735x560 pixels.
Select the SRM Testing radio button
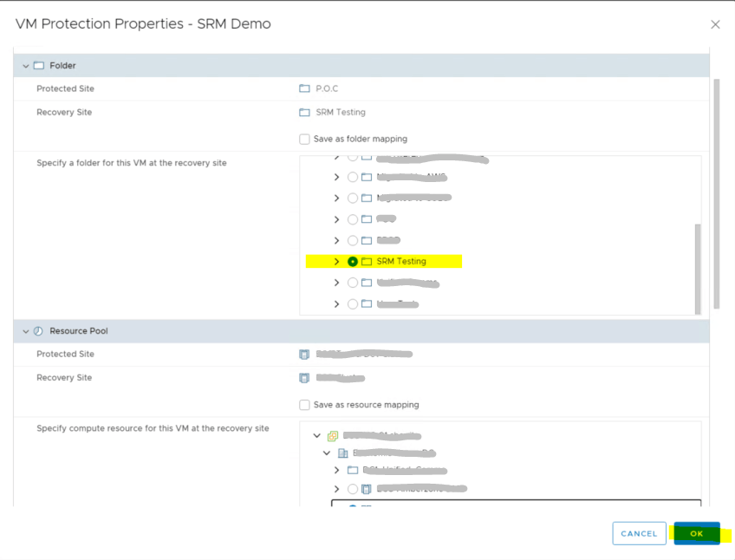pos(353,261)
